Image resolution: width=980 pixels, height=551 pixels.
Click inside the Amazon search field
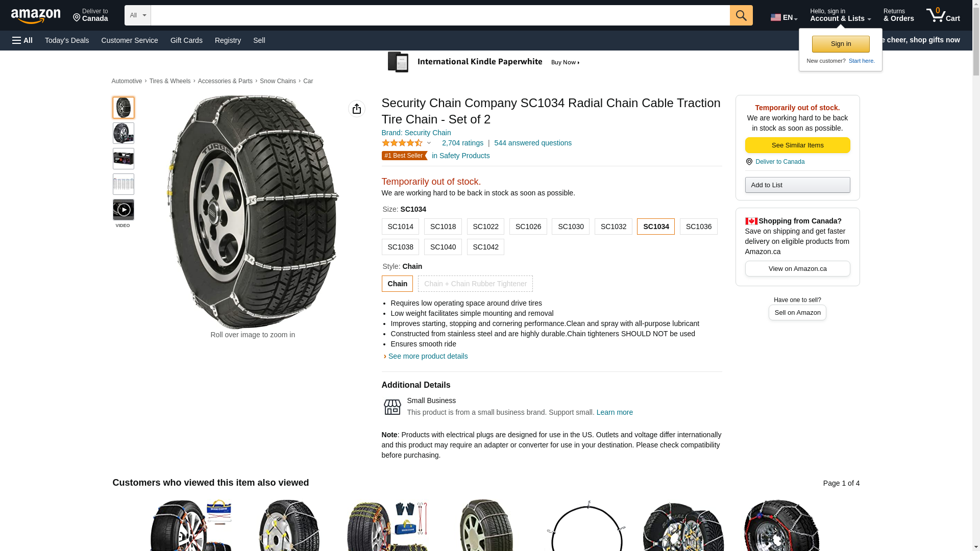click(440, 15)
